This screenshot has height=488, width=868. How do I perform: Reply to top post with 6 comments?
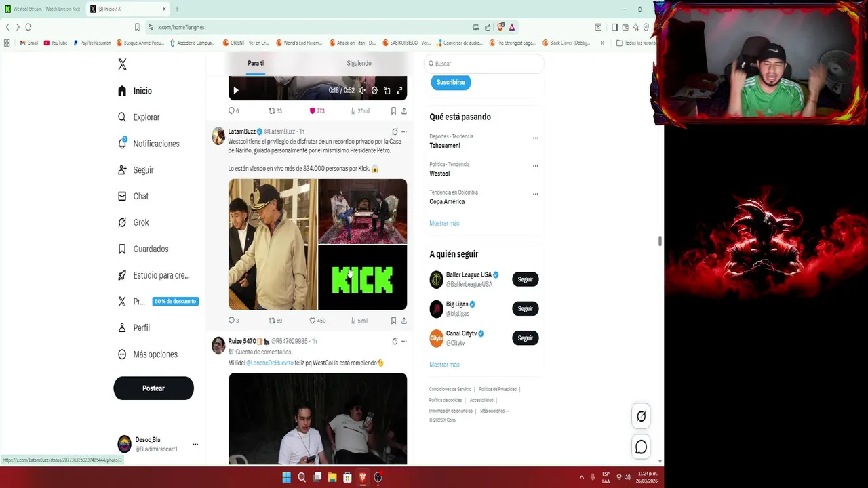tap(233, 111)
